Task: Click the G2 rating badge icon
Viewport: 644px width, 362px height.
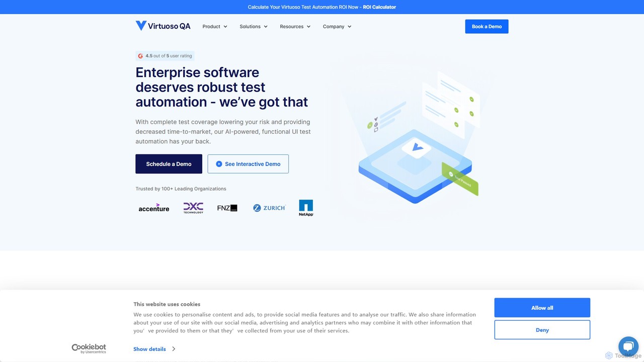Action: pyautogui.click(x=140, y=56)
